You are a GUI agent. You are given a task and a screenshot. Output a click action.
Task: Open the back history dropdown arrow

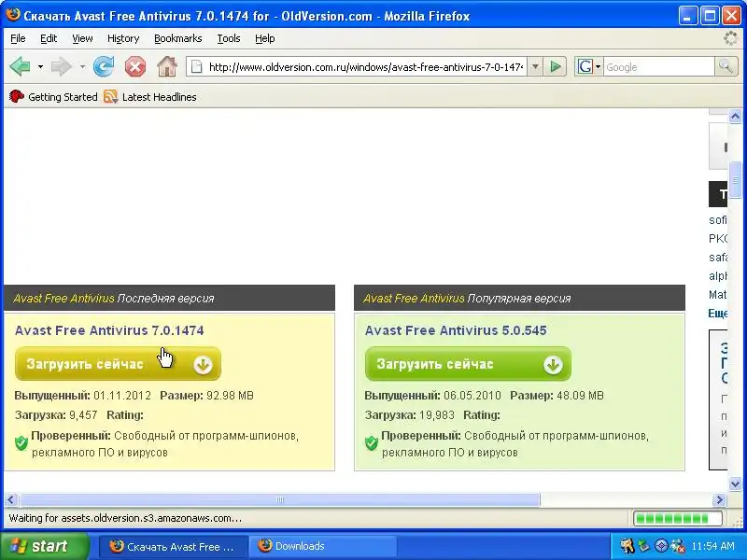pyautogui.click(x=40, y=66)
